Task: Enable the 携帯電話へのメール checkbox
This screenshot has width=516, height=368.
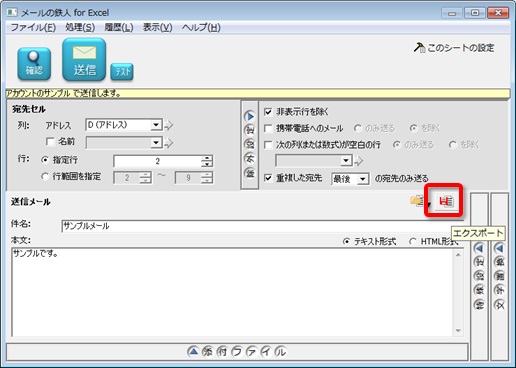Action: pyautogui.click(x=268, y=128)
